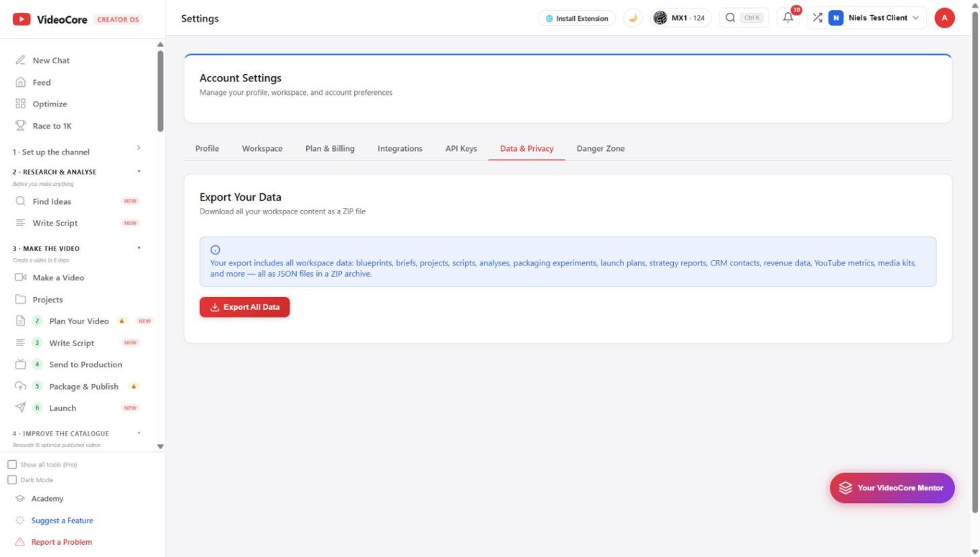Open the Feed home icon
980x557 pixels.
point(20,82)
